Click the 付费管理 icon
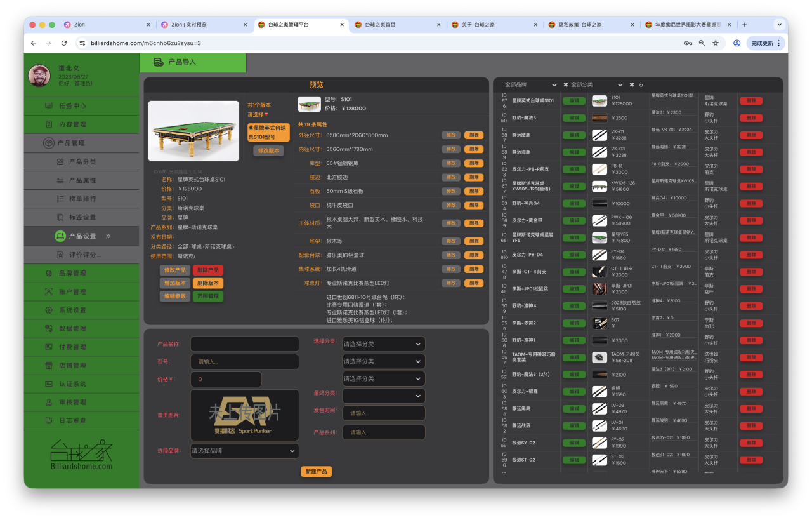Image resolution: width=812 pixels, height=520 pixels. click(49, 347)
